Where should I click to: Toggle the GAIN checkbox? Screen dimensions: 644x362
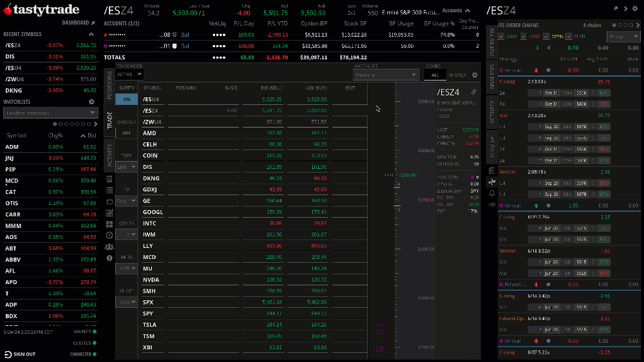pos(501,37)
